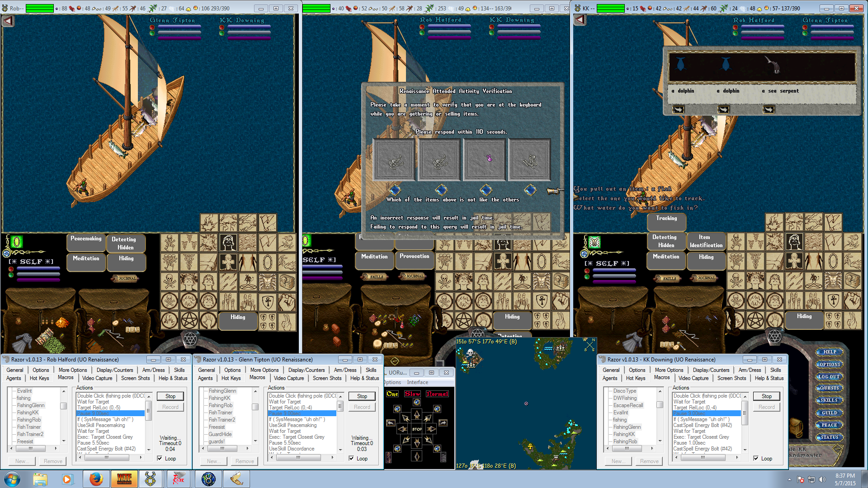This screenshot has height=488, width=868.
Task: Sail east with UORudder right arrow
Action: click(431, 429)
